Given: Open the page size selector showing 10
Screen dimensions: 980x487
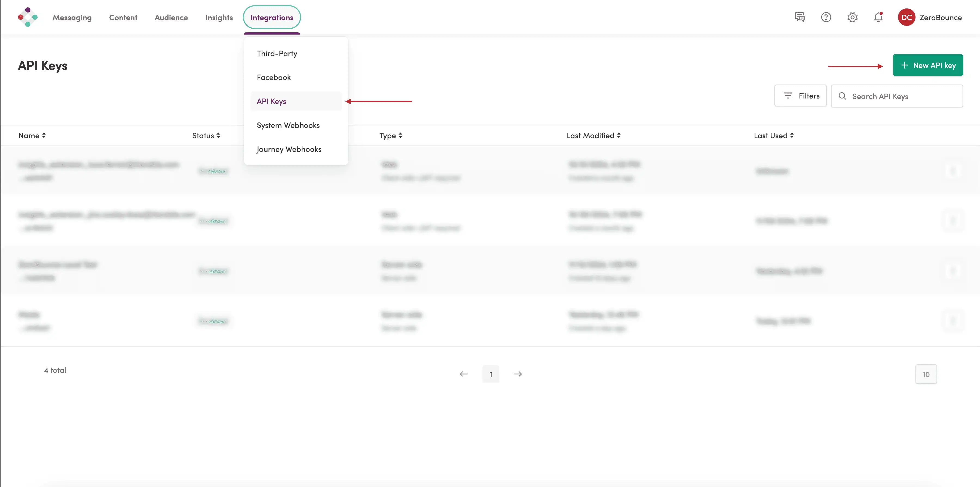Looking at the screenshot, I should [926, 374].
